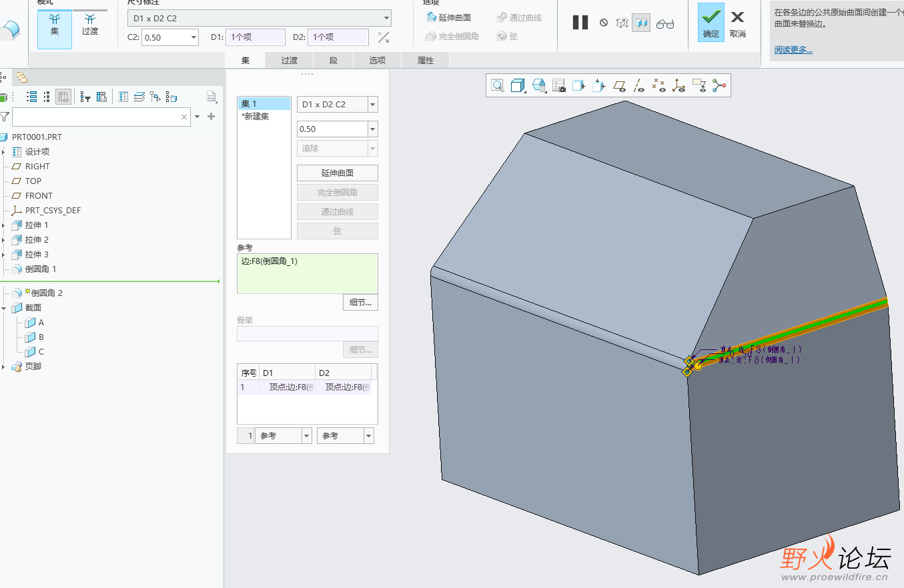Open the D2 参考 dropdown below table
The image size is (904, 588).
pos(369,435)
